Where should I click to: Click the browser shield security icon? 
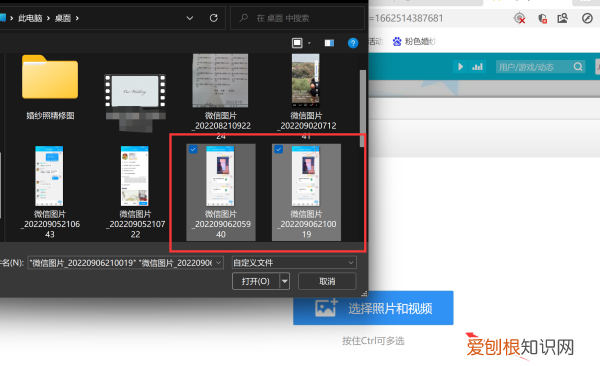[x=542, y=18]
